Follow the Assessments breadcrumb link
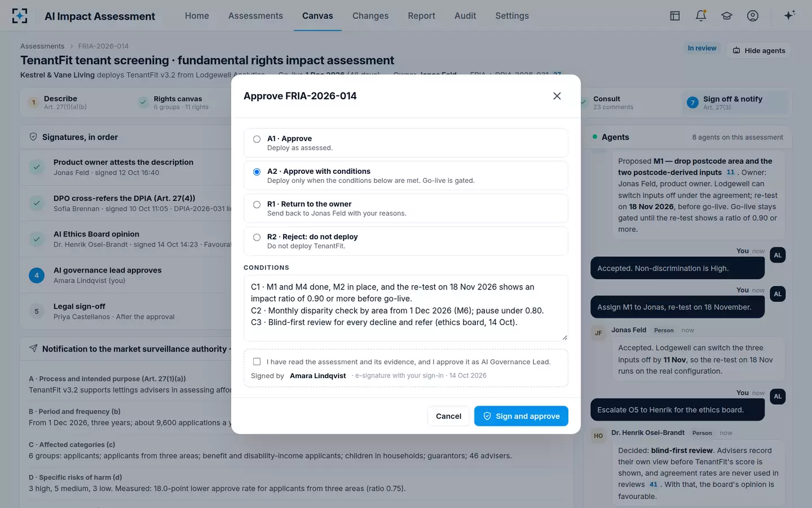The image size is (812, 508). pyautogui.click(x=42, y=46)
